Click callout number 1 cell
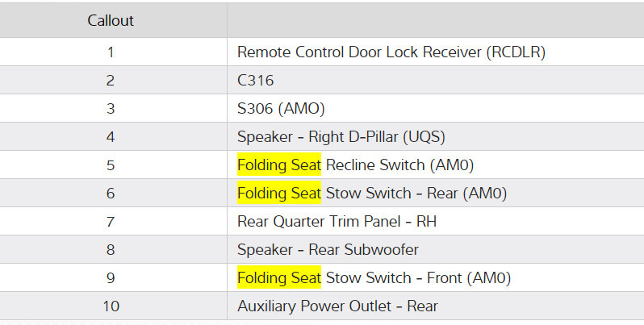The height and width of the screenshot is (325, 644). 111,52
